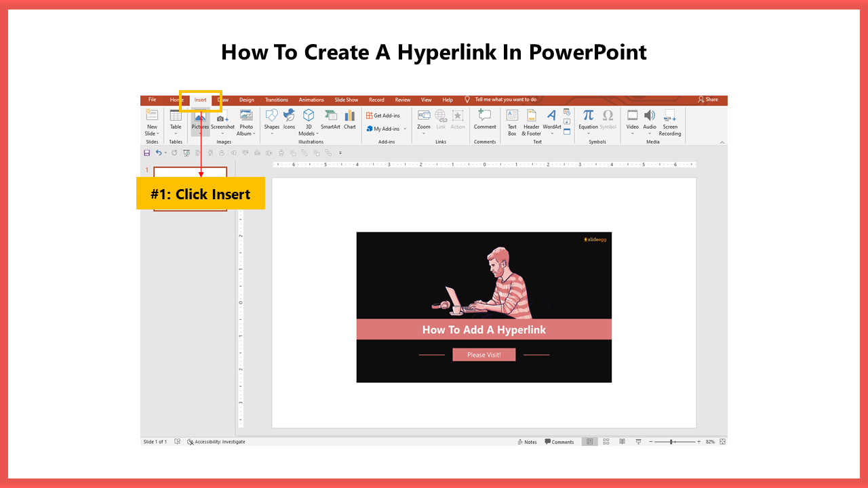Click the 82% zoom level

(x=710, y=442)
